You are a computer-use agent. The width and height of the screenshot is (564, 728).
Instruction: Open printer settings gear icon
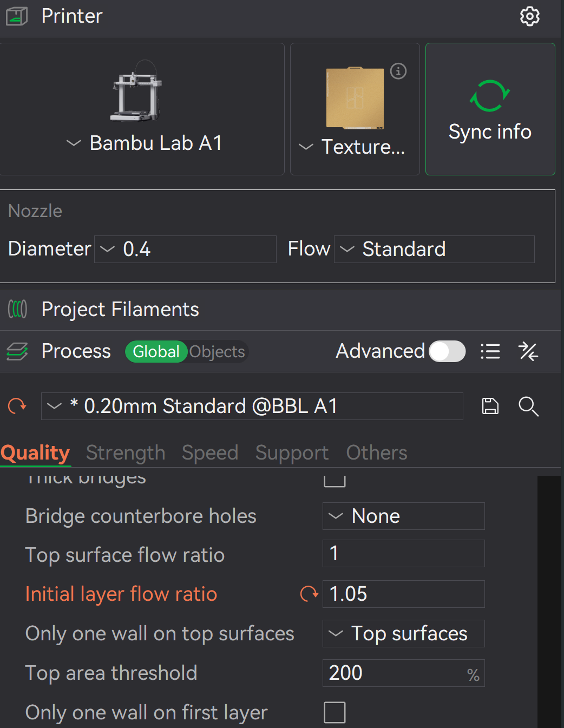(x=529, y=16)
